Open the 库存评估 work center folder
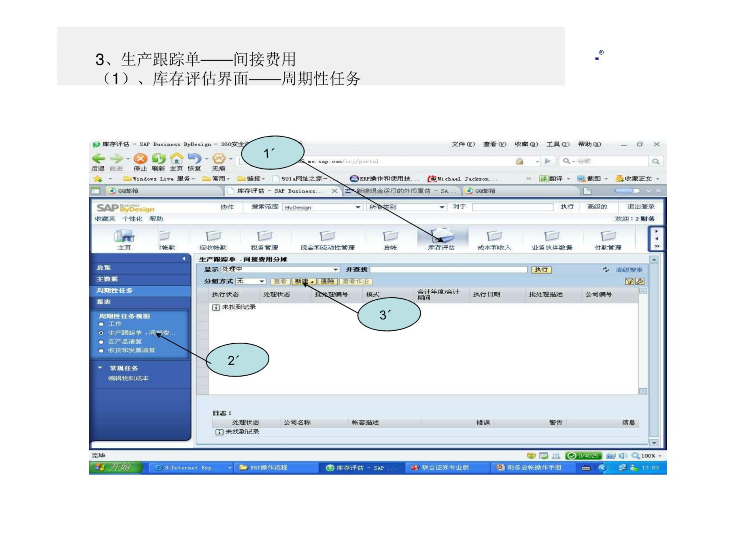This screenshot has height=535, width=756. tap(442, 235)
